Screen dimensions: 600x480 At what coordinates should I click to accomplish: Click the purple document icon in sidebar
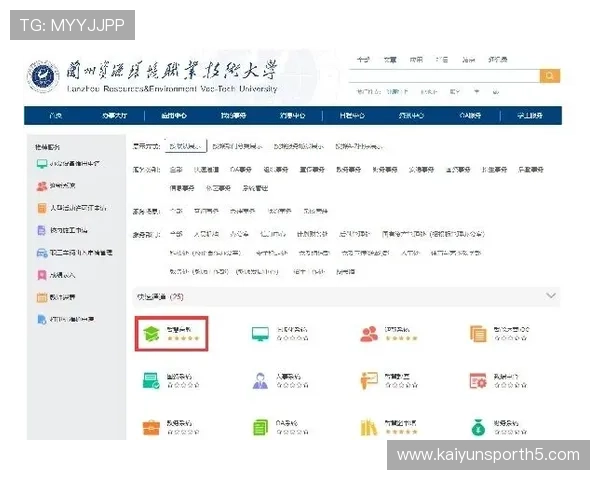[42, 230]
